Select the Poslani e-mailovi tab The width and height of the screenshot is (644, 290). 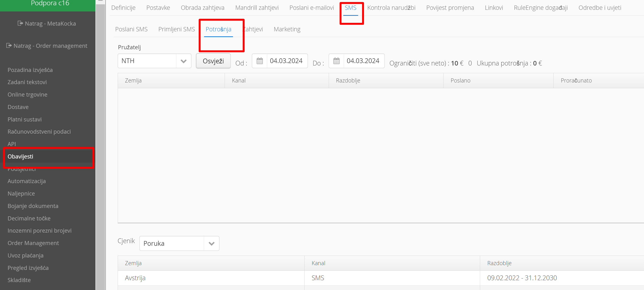(311, 8)
